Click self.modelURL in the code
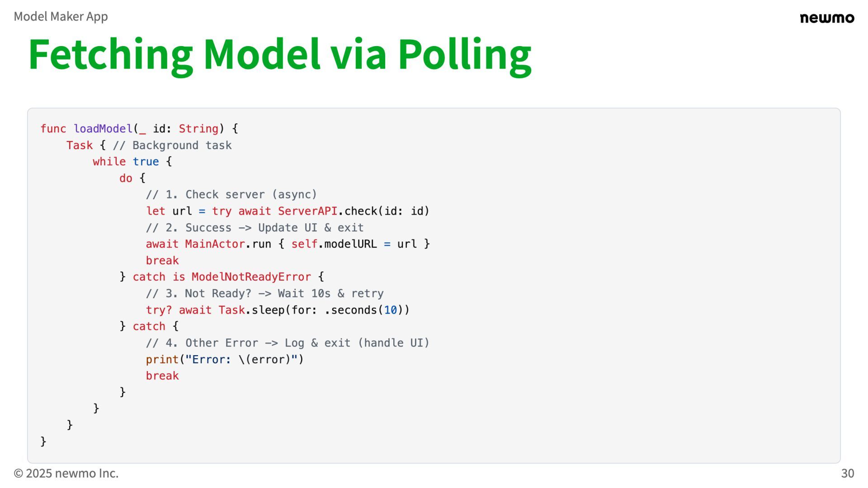The width and height of the screenshot is (868, 488). click(334, 244)
